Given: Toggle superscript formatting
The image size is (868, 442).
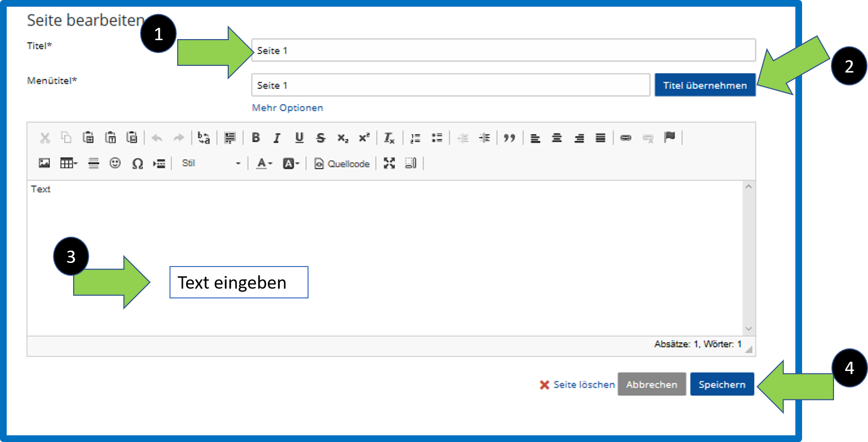Looking at the screenshot, I should pyautogui.click(x=364, y=138).
